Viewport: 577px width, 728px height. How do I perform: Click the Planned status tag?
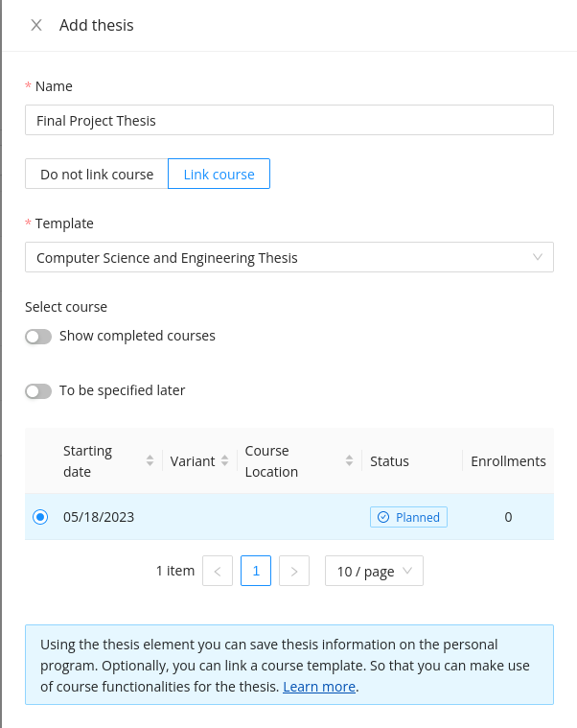click(408, 517)
